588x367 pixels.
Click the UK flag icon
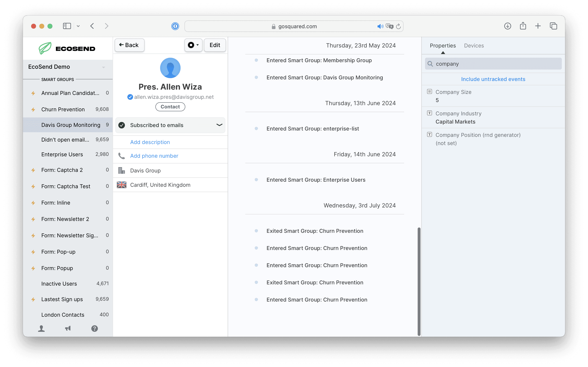(x=121, y=185)
